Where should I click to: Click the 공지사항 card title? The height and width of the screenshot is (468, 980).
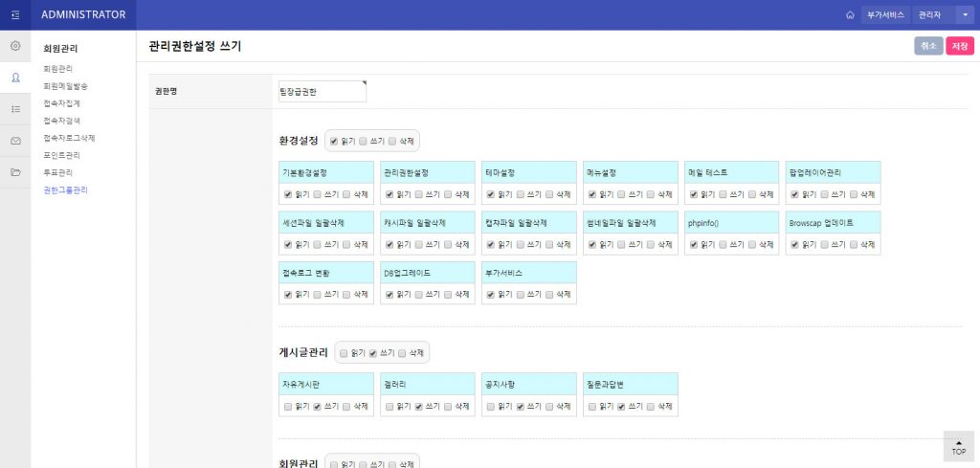500,385
